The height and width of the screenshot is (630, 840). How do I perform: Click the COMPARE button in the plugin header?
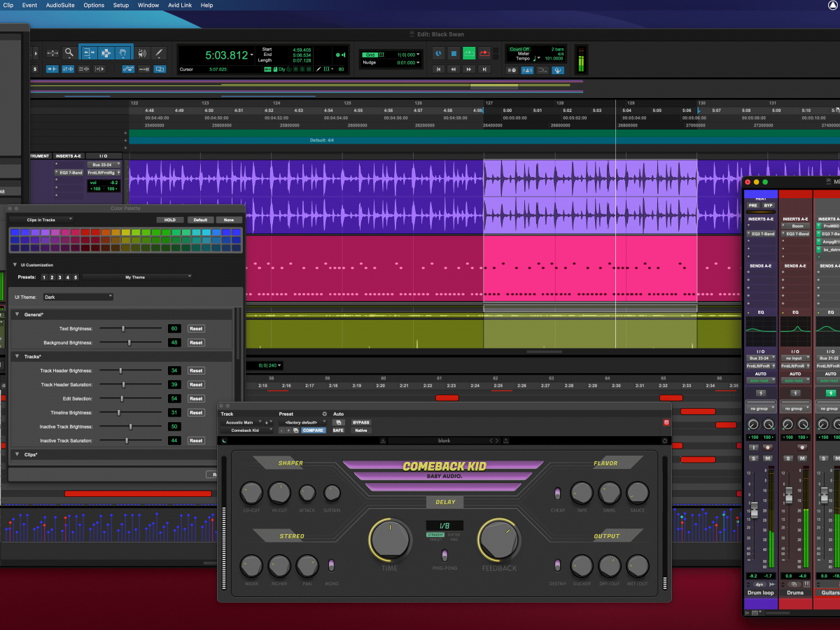point(314,430)
